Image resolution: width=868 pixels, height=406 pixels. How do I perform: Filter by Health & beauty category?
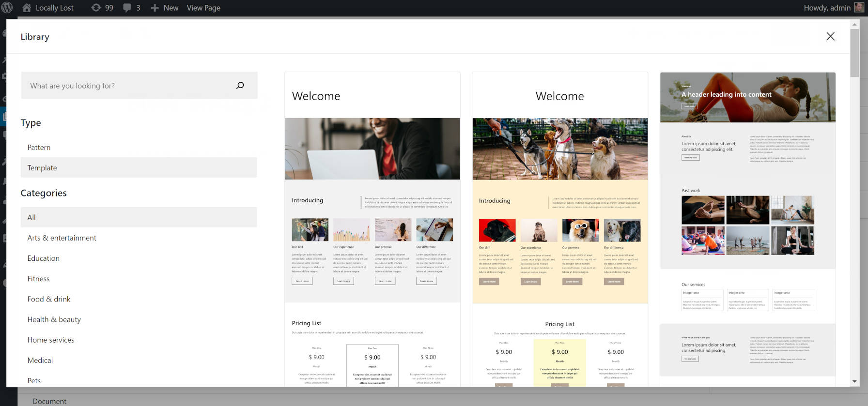(139, 319)
